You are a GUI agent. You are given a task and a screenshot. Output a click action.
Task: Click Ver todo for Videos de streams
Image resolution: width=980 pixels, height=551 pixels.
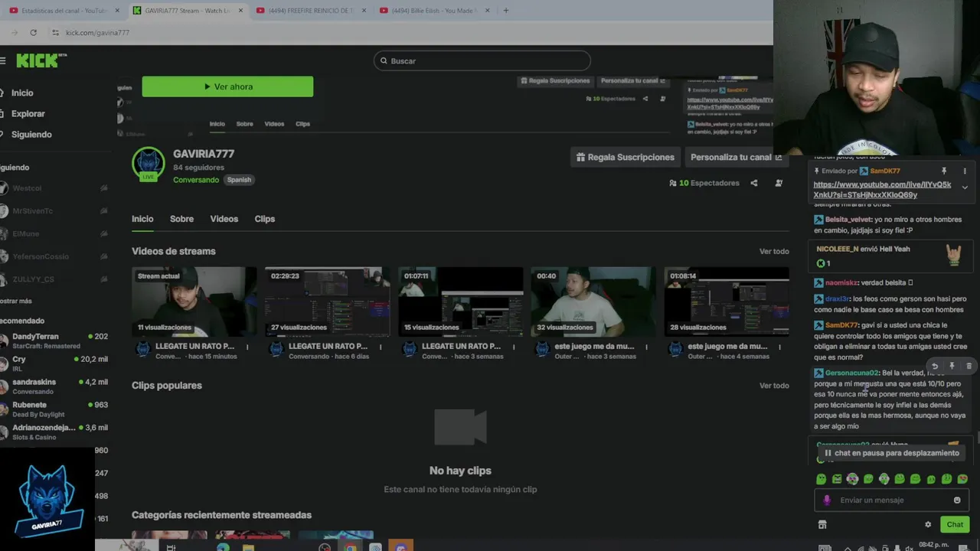(x=774, y=251)
